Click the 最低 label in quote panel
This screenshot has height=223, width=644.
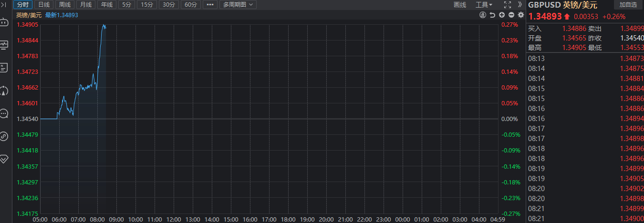click(x=595, y=48)
